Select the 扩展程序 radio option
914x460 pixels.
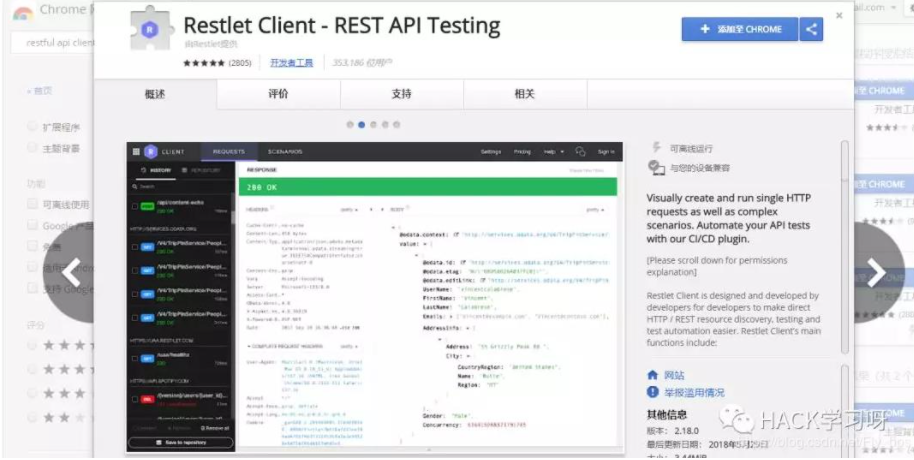(x=33, y=127)
